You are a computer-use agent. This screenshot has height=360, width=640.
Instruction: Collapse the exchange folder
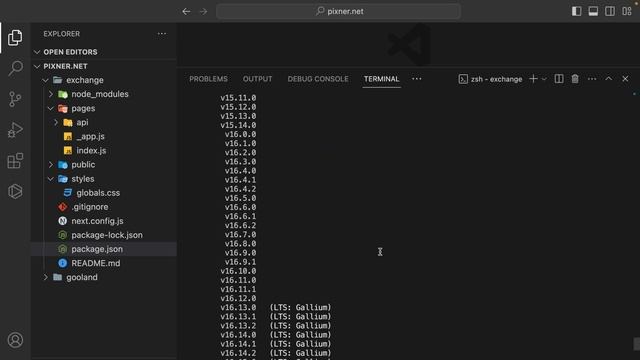(46, 80)
